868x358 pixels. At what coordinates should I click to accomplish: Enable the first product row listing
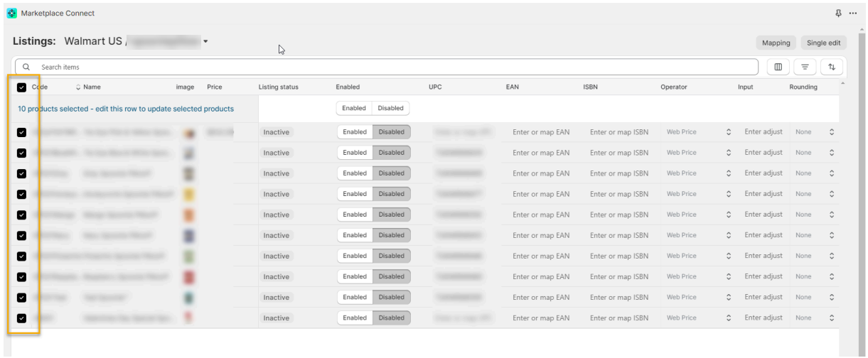tap(354, 131)
